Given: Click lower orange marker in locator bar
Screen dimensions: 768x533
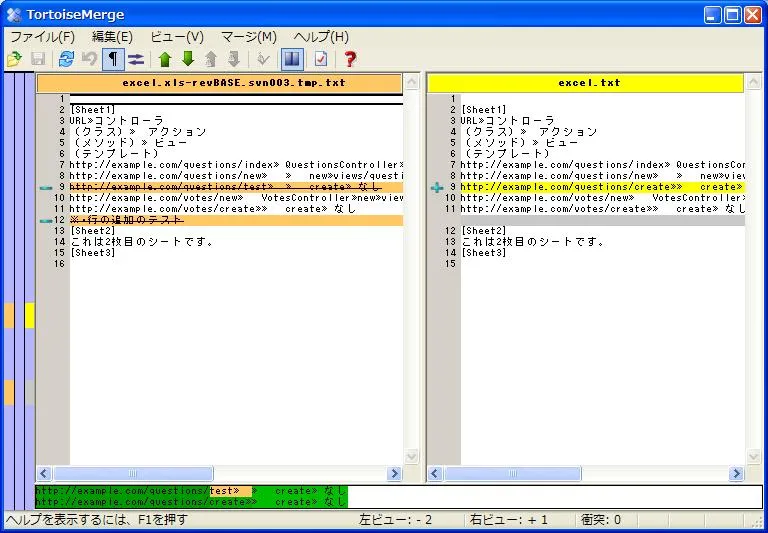Looking at the screenshot, I should point(9,392).
